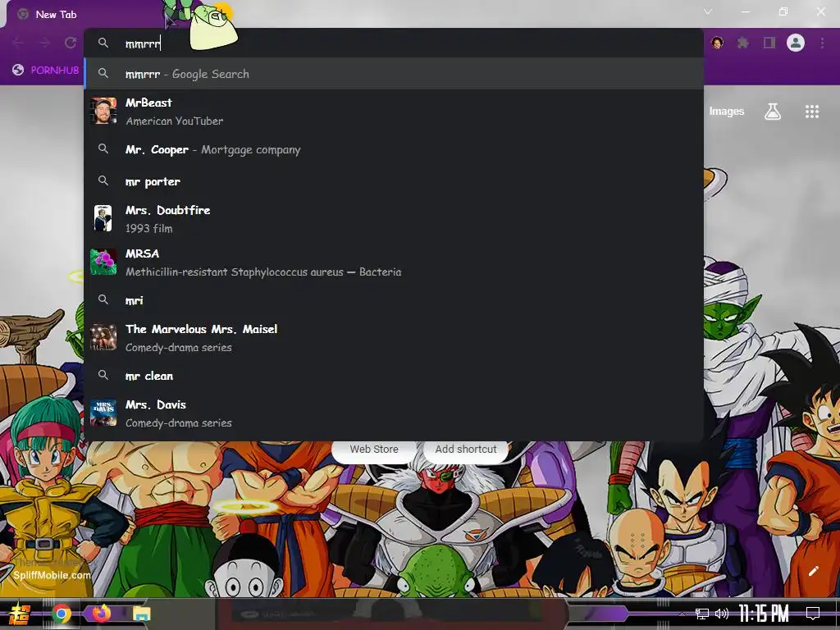Choose the MRSA bacteria suggestion
The image size is (840, 630).
tap(394, 262)
